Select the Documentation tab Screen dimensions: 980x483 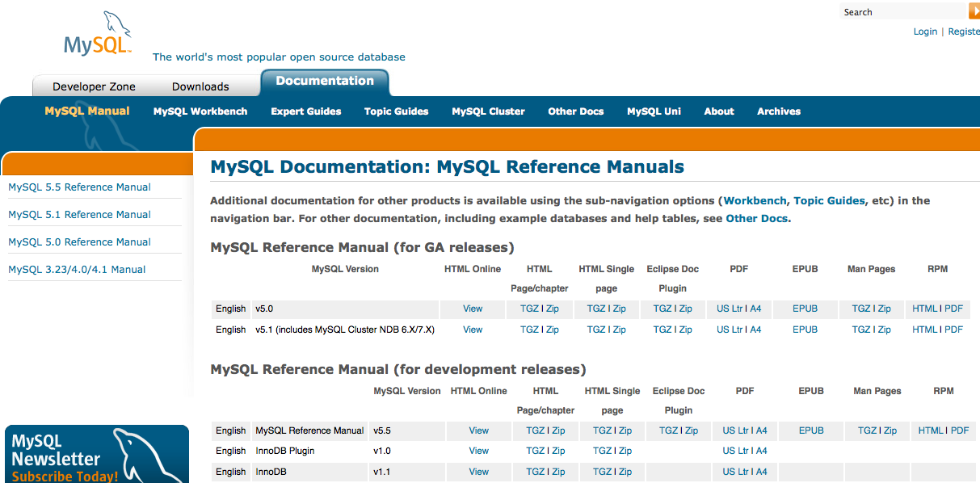[325, 81]
